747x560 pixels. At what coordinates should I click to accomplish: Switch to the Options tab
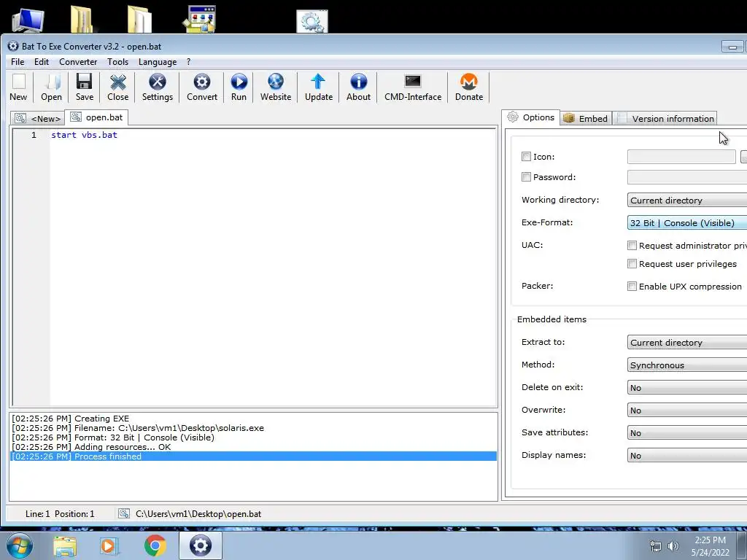pyautogui.click(x=531, y=117)
